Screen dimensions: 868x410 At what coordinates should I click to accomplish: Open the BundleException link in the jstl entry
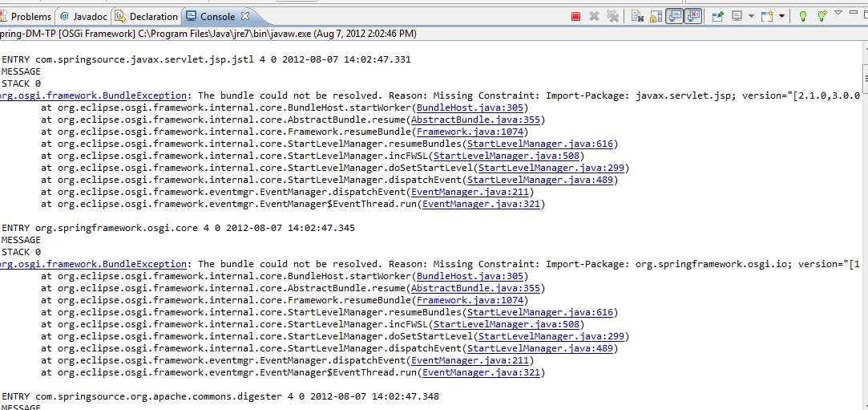92,95
